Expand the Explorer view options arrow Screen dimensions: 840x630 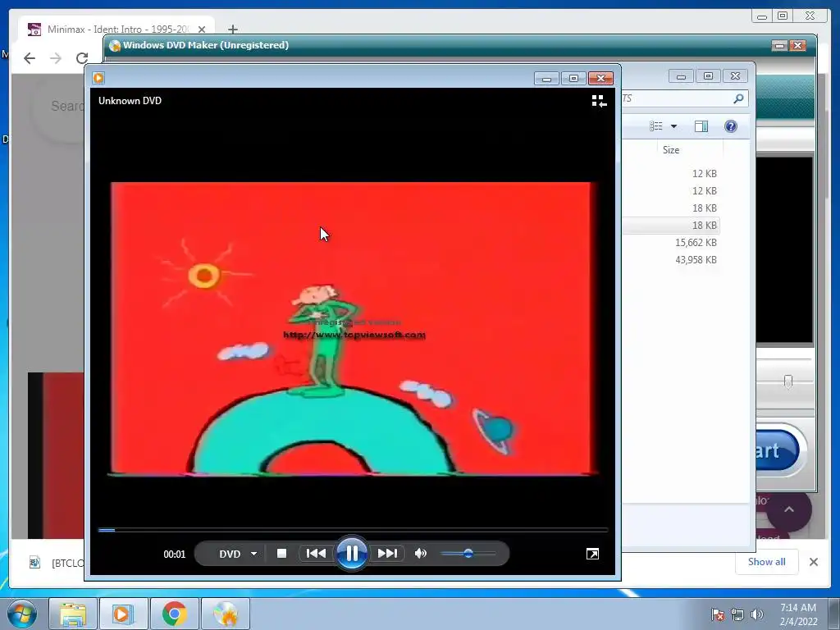[674, 126]
